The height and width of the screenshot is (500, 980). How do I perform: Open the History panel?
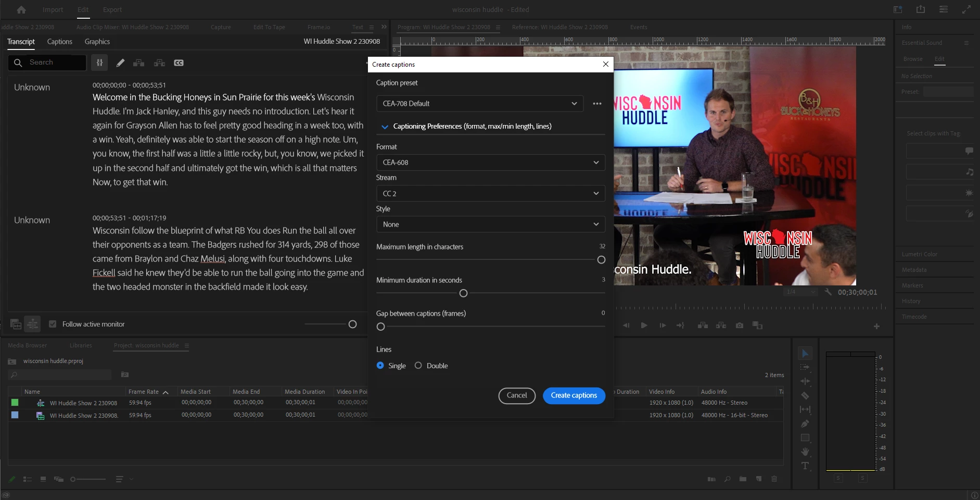tap(911, 301)
